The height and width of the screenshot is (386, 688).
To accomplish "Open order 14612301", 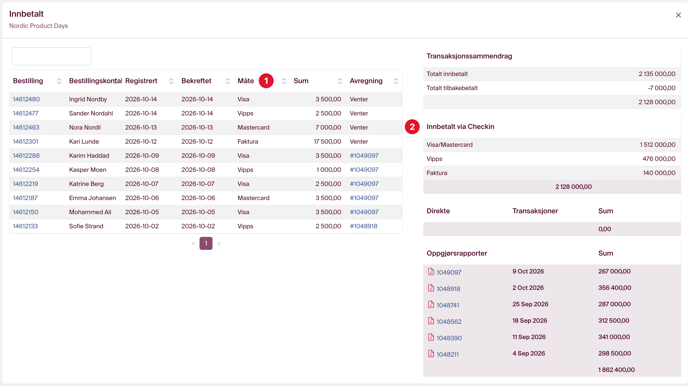I will point(25,141).
